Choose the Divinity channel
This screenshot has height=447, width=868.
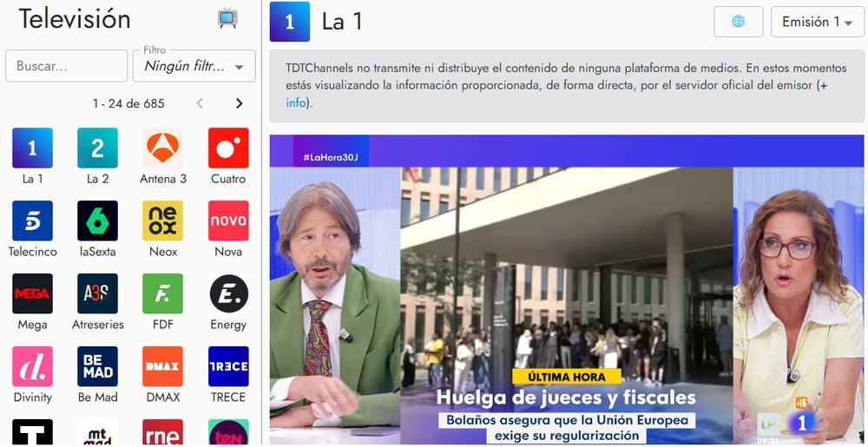(33, 366)
